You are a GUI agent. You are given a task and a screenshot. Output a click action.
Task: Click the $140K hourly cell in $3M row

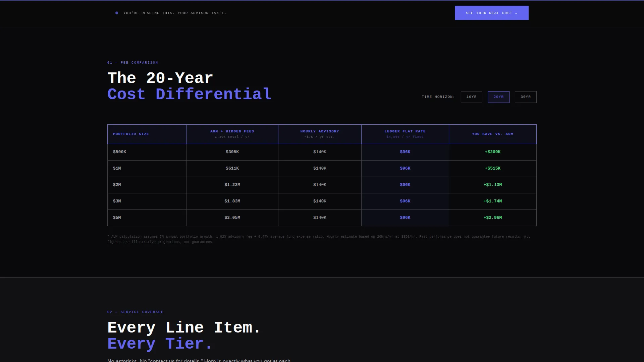click(320, 201)
